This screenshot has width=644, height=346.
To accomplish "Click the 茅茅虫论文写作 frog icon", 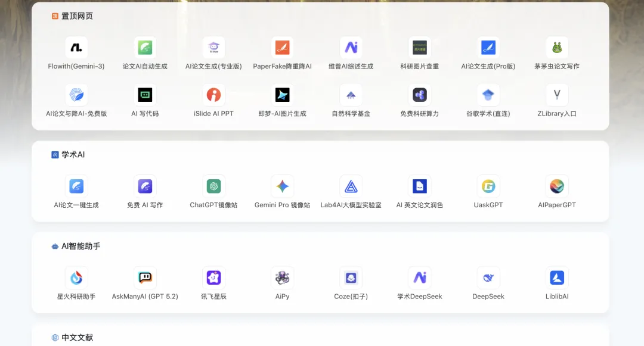I will click(556, 48).
